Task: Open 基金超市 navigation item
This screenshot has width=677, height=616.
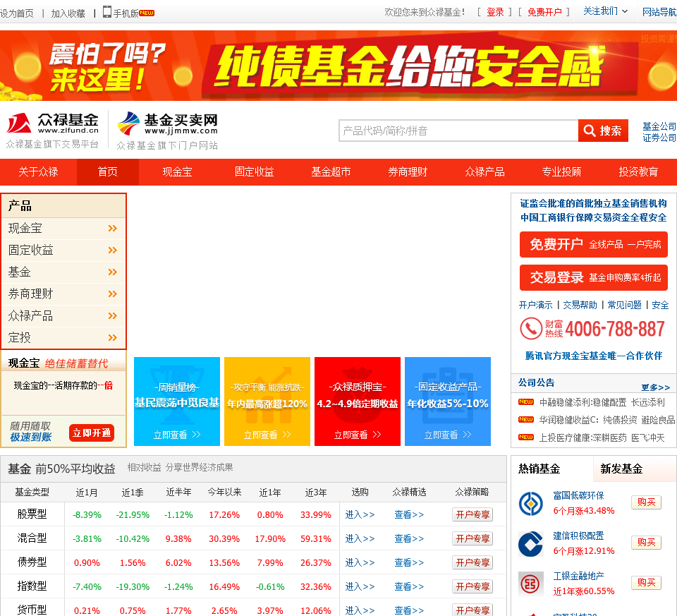Action: pyautogui.click(x=331, y=172)
